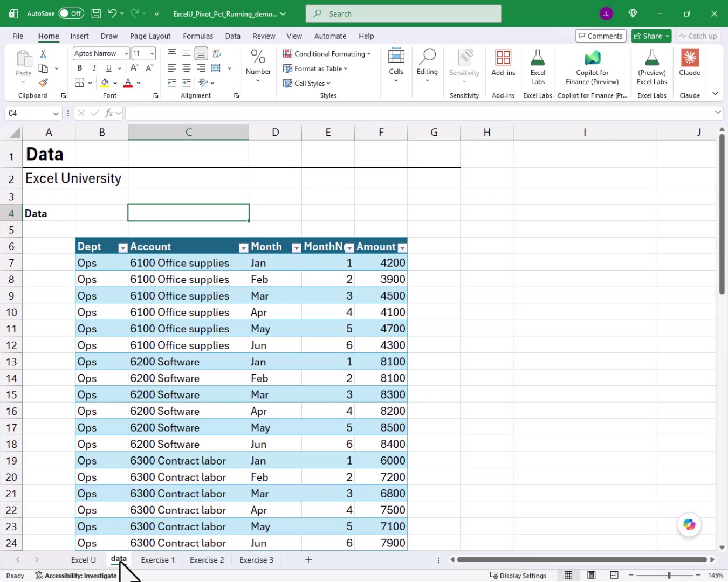The height and width of the screenshot is (582, 728).
Task: Expand the Cell Styles menu
Action: pos(307,83)
